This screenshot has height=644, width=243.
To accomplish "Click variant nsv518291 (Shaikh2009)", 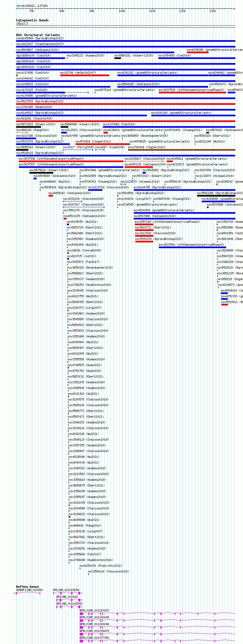I will [x=34, y=118].
